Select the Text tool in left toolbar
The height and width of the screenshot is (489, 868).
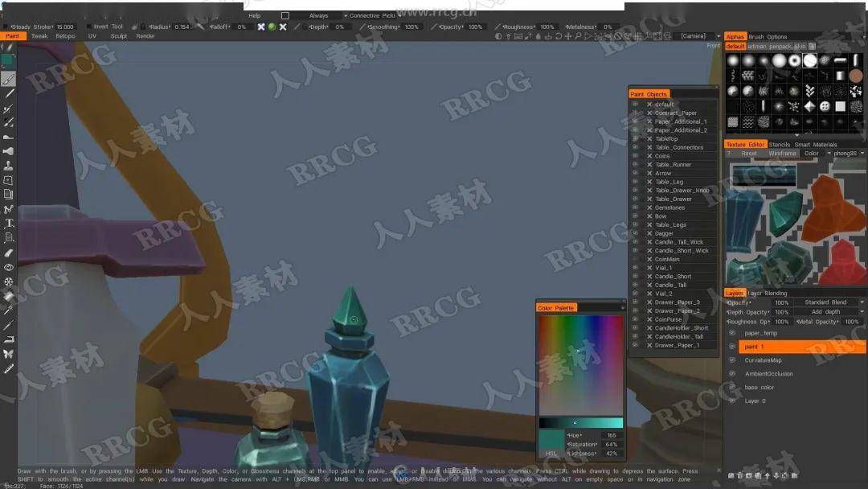point(9,223)
